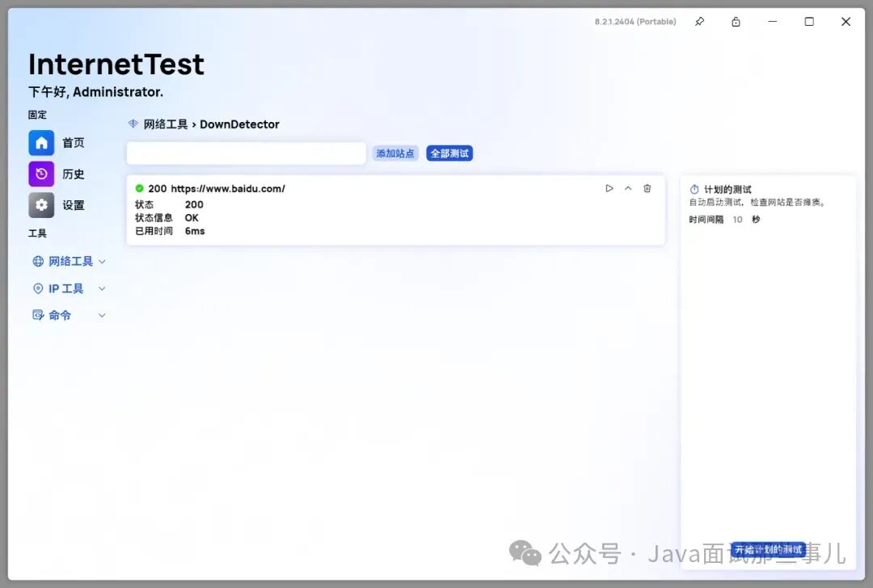This screenshot has height=588, width=873.
Task: Click the 添加站点 button
Action: tap(394, 153)
